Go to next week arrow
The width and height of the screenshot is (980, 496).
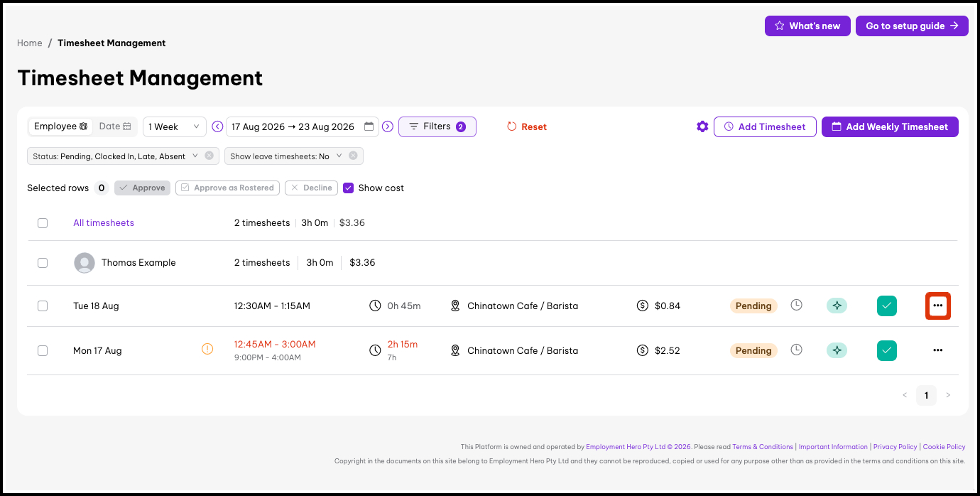click(388, 126)
